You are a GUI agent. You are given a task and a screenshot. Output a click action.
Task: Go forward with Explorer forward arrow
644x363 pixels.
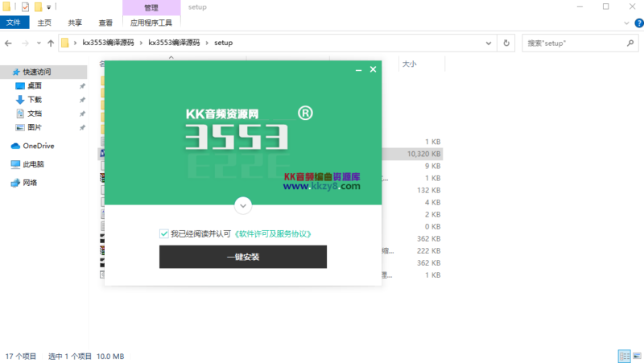(x=25, y=43)
